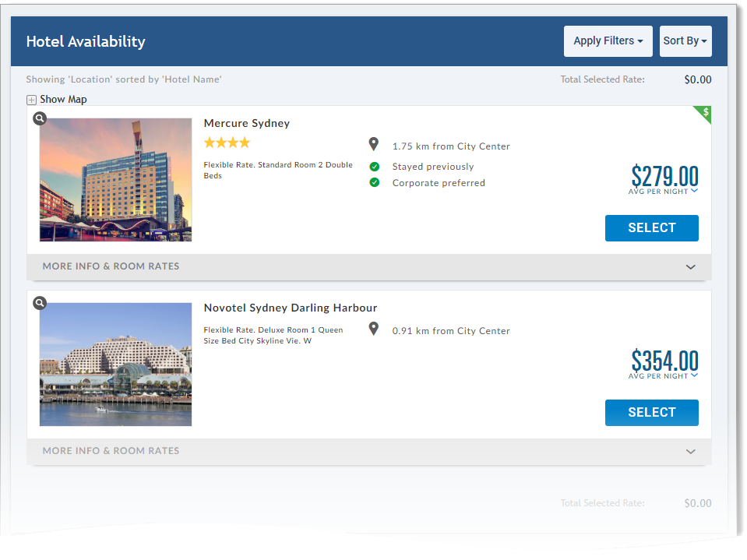747x560 pixels.
Task: Click the magnifier icon on the Novotel photo
Action: point(39,303)
